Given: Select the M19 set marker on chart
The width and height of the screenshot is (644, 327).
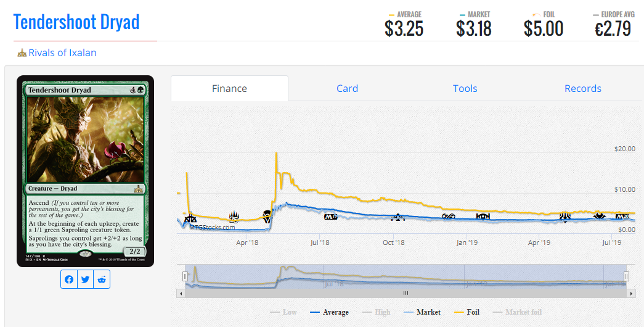Looking at the screenshot, I should 330,217.
